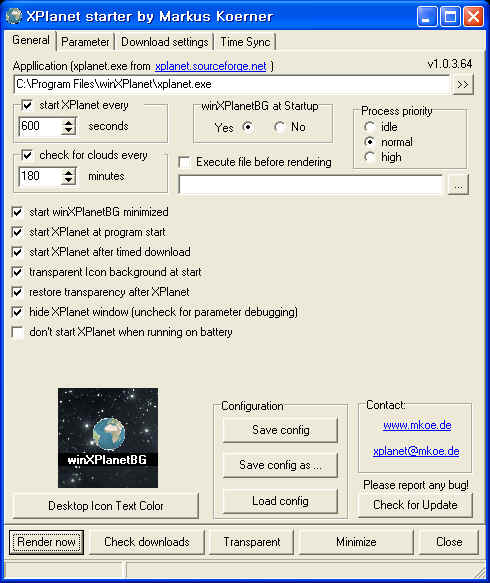This screenshot has height=583, width=490.
Task: Click the xplanet.exe application path field
Action: click(x=231, y=84)
